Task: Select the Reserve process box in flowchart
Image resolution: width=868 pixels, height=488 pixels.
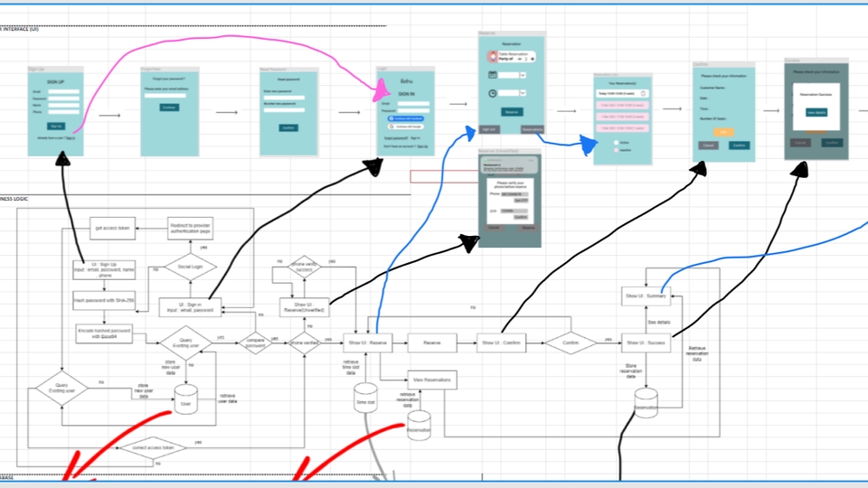Action: pos(432,343)
